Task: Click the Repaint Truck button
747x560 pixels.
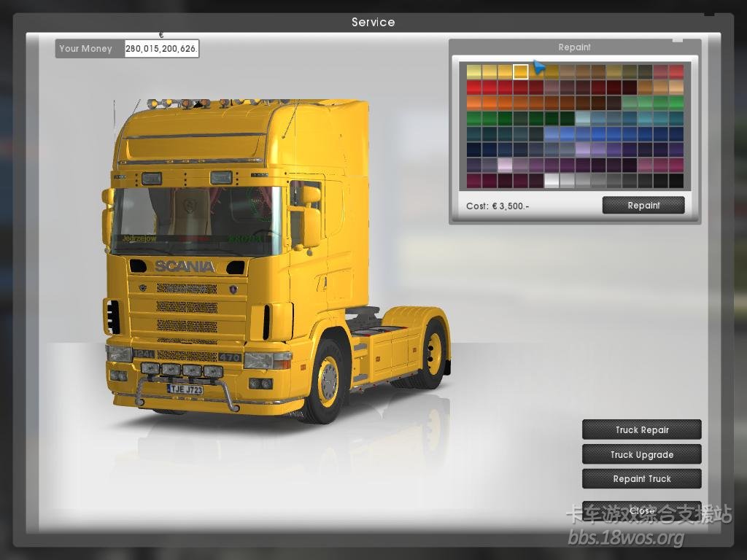Action: click(x=641, y=479)
